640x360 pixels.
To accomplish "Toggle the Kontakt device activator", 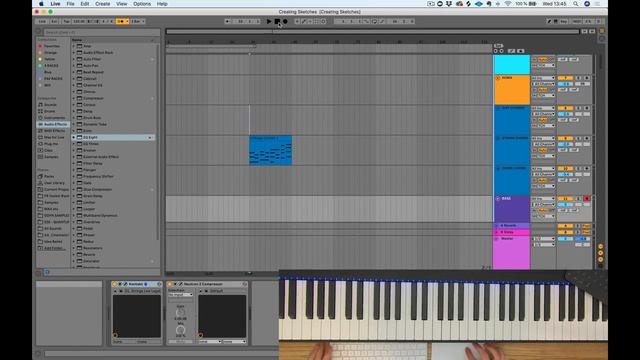I will coord(114,284).
